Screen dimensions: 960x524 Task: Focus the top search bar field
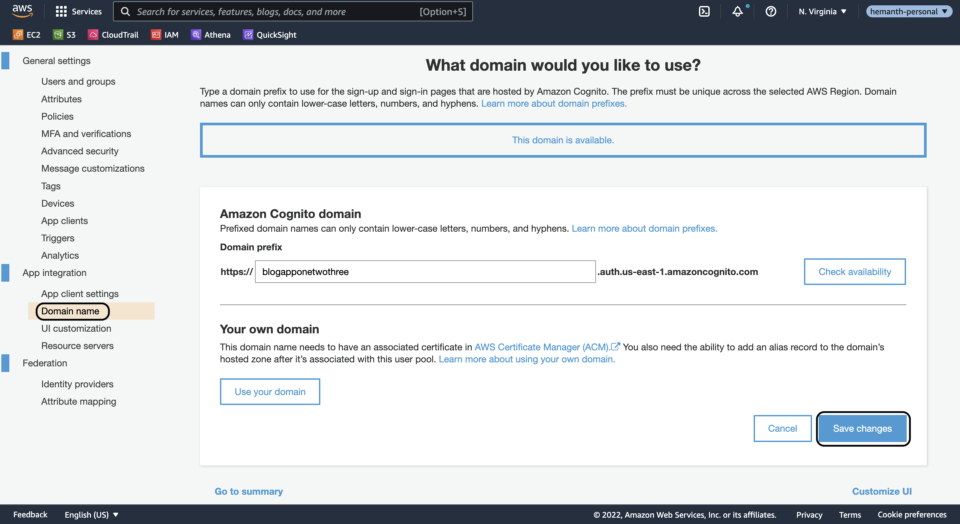[x=293, y=12]
